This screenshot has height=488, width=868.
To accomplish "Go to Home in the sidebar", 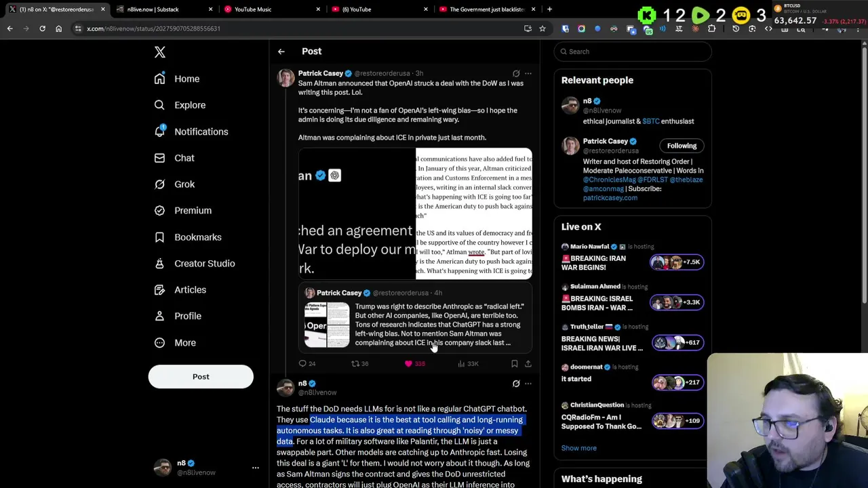I will pyautogui.click(x=177, y=79).
